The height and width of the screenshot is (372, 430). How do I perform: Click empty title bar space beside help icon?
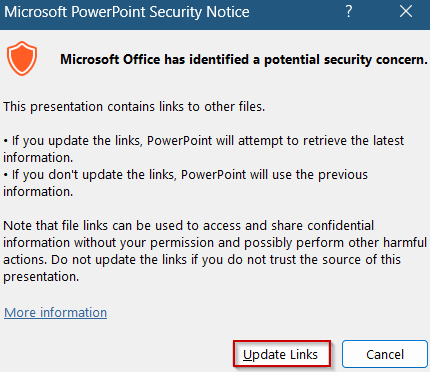point(297,12)
